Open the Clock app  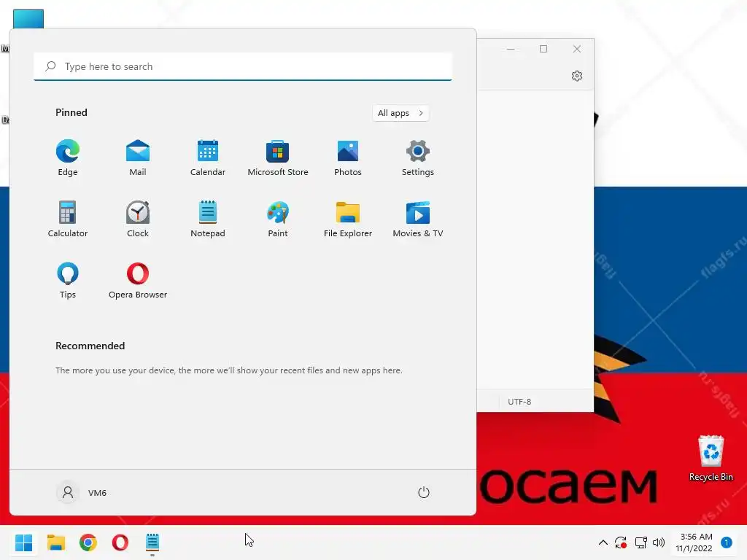point(138,219)
